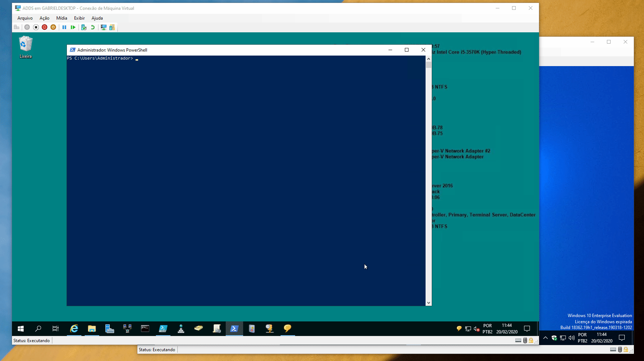Reset the virtual machine
The width and height of the screenshot is (644, 361).
[x=73, y=27]
